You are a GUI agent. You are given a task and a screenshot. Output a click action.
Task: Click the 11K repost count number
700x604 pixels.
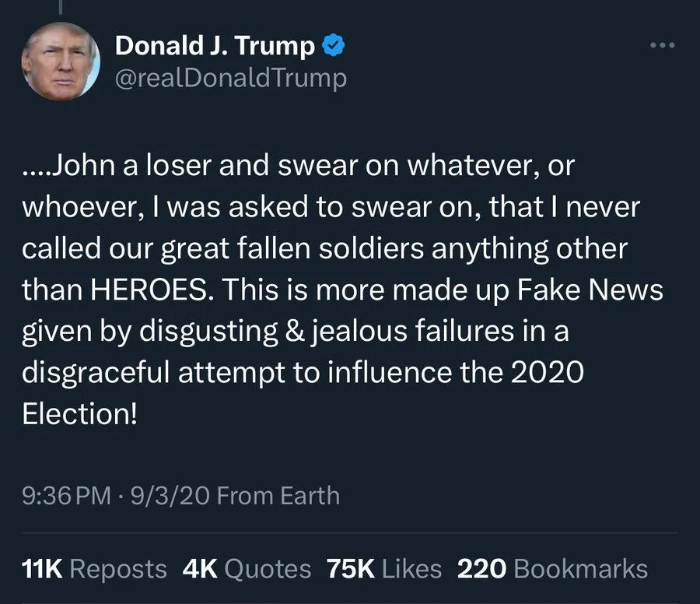(x=42, y=568)
